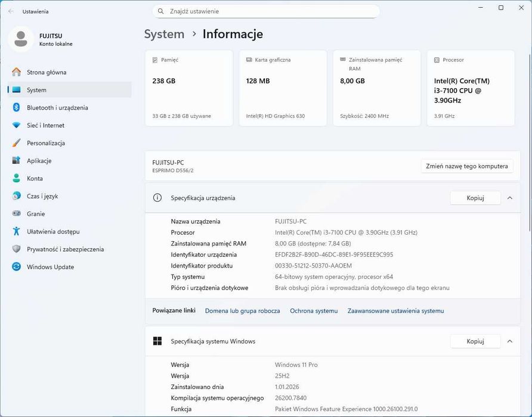Click the FUJITSU Konto lokalne profile name
Screen dimensions: 532x417
(55, 39)
